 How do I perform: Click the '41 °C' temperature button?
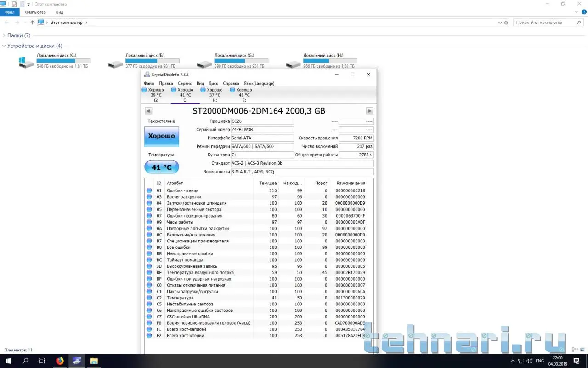point(162,167)
